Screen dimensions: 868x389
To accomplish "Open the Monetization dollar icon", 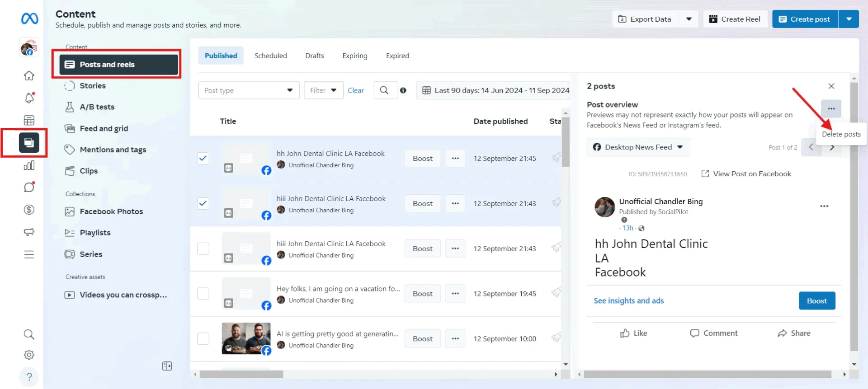I will click(29, 210).
